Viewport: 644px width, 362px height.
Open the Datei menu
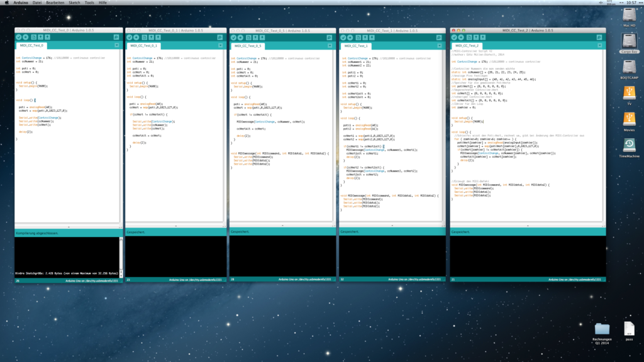tap(37, 3)
